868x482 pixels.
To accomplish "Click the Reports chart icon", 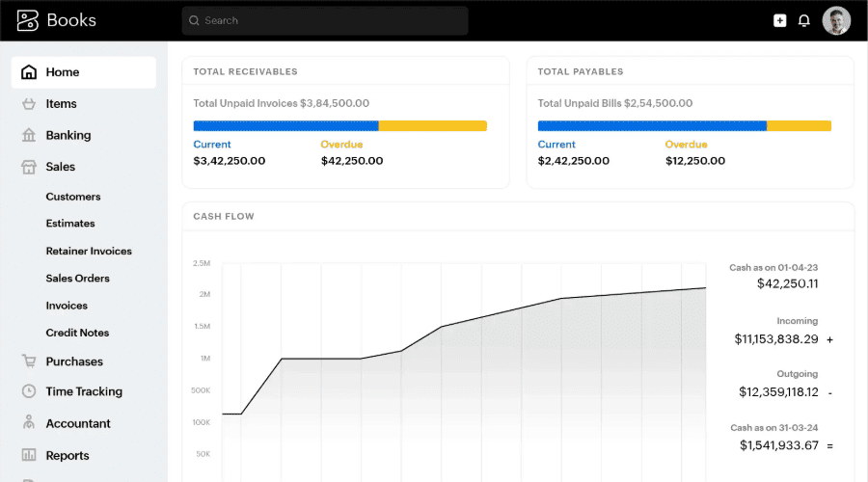I will 29,455.
